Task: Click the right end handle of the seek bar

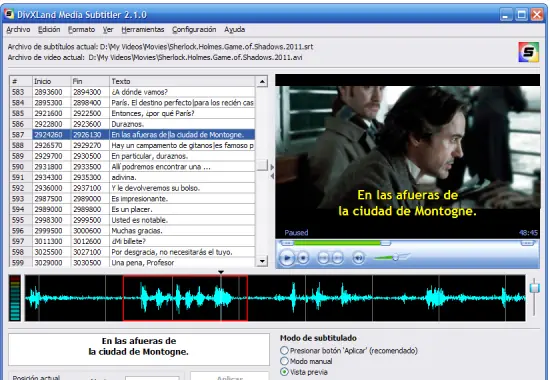Action: pos(527,243)
